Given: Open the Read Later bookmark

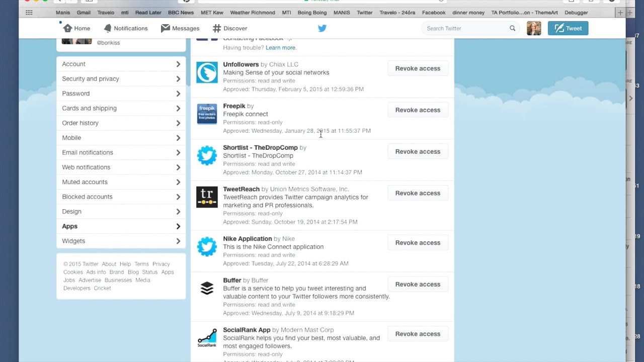Looking at the screenshot, I should click(148, 13).
